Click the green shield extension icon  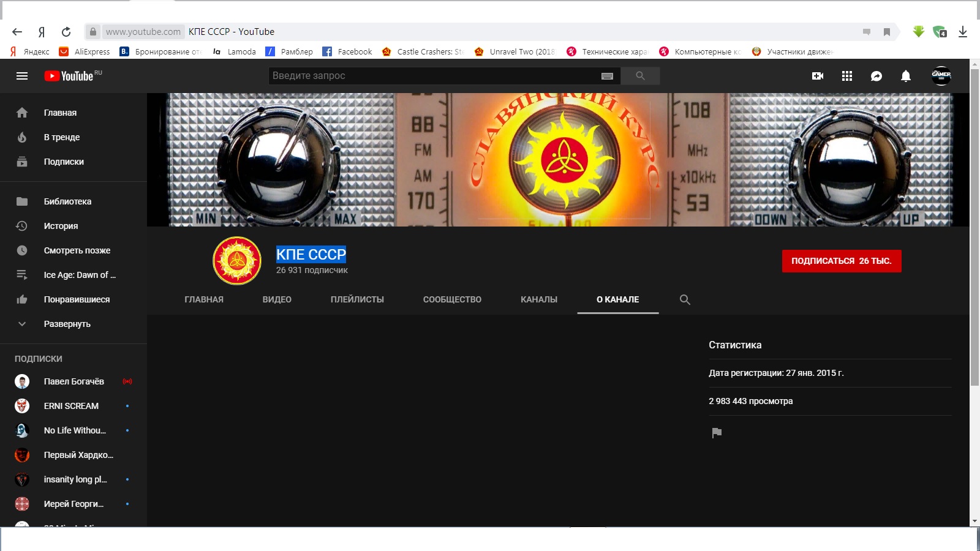click(940, 31)
